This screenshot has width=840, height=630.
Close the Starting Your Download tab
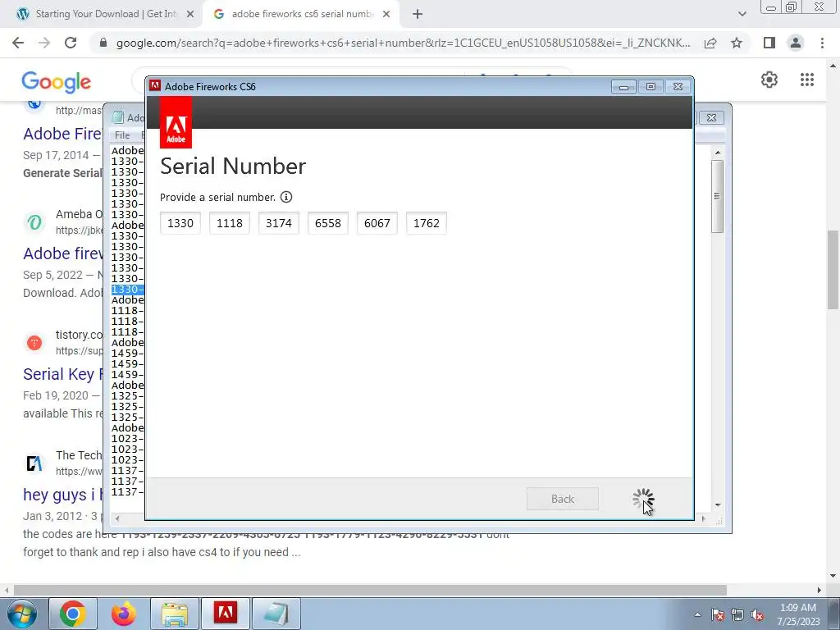(190, 15)
